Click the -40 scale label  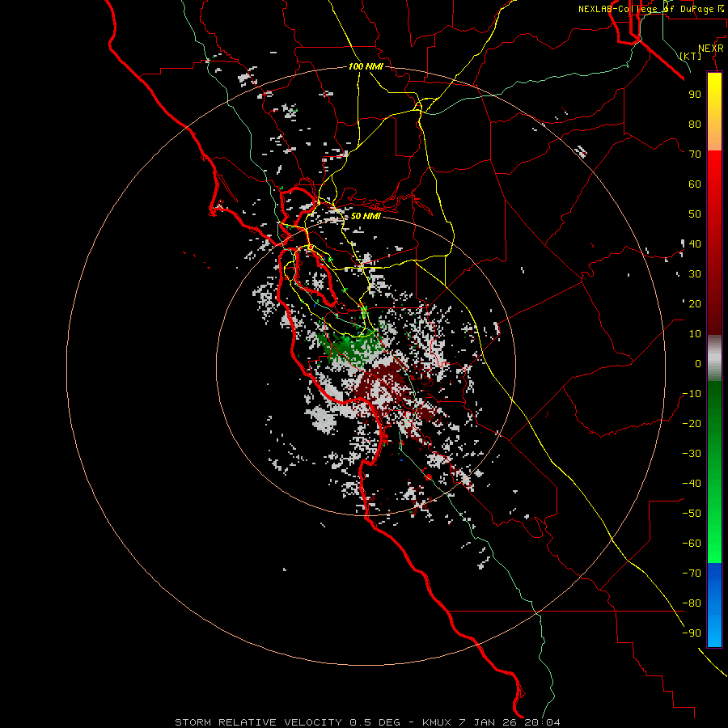tap(692, 484)
